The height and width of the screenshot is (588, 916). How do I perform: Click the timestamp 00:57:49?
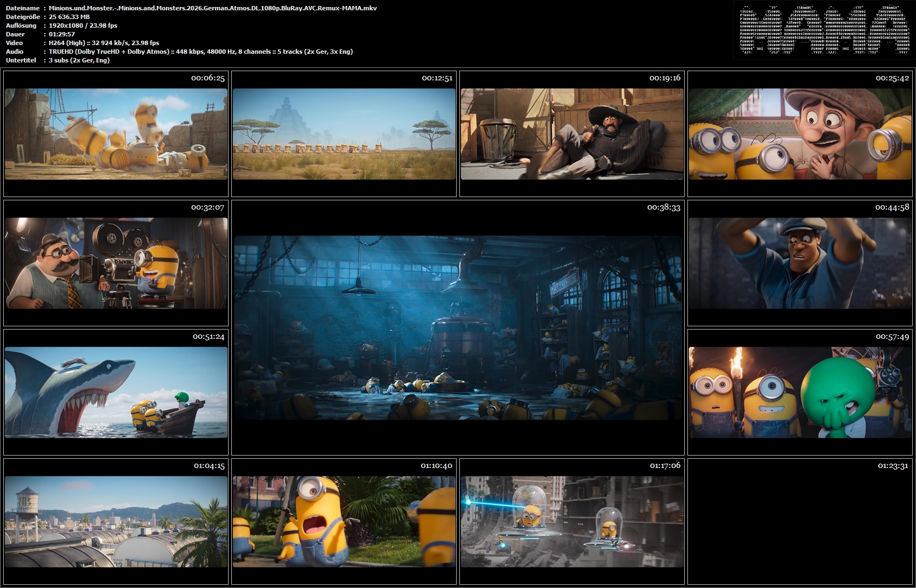point(892,337)
